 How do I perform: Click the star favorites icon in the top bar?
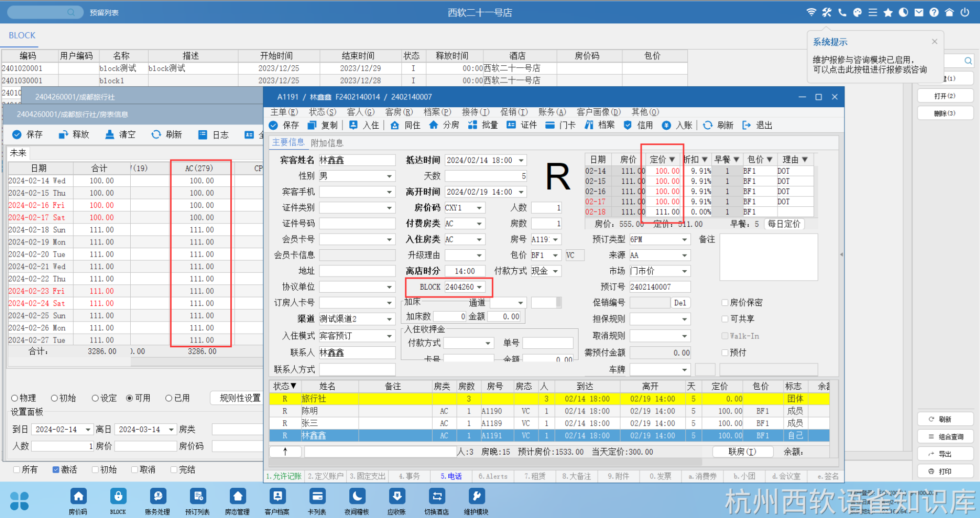[x=888, y=12]
